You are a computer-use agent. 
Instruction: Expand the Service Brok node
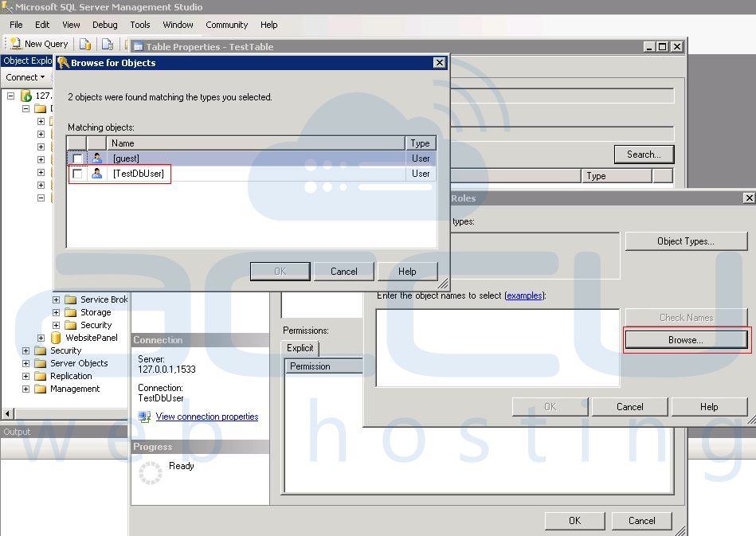[x=56, y=299]
